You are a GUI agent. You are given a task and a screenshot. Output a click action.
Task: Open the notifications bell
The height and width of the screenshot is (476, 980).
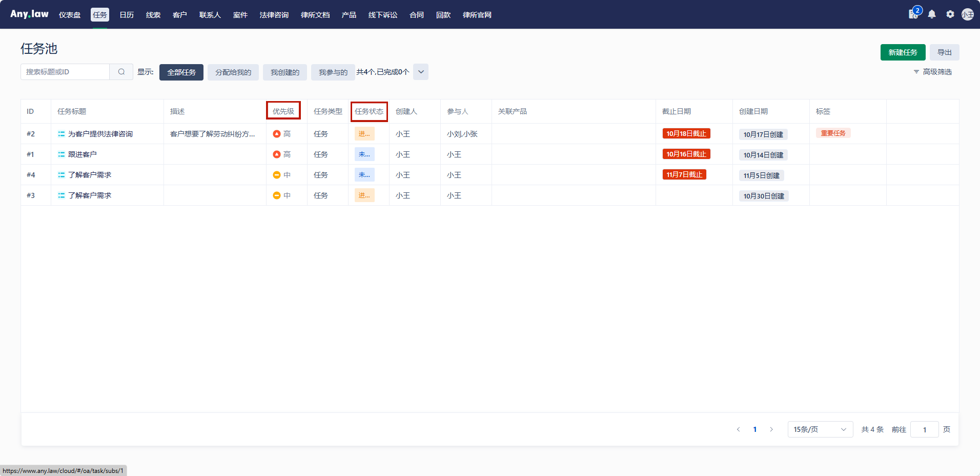[932, 14]
